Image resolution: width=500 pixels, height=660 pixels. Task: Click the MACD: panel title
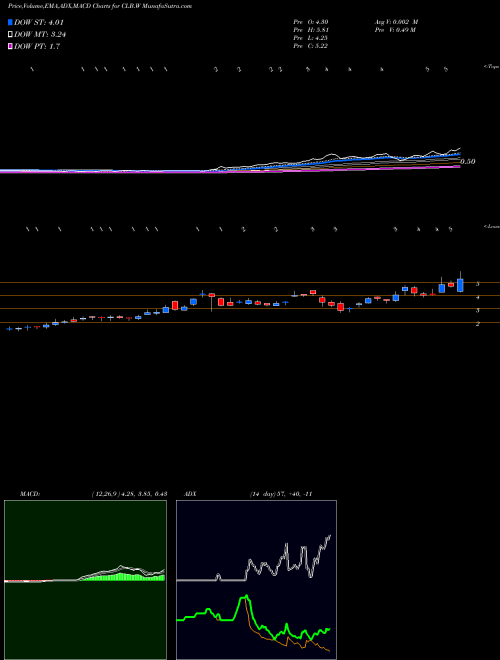click(x=29, y=494)
